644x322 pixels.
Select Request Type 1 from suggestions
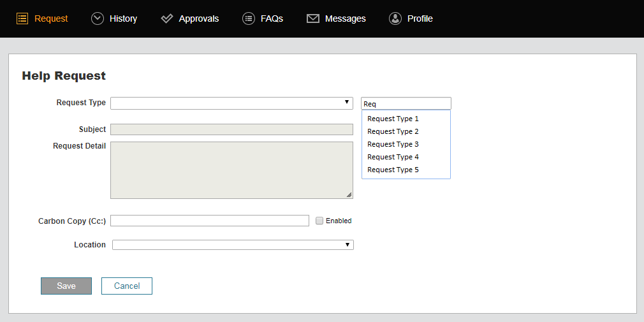(393, 119)
